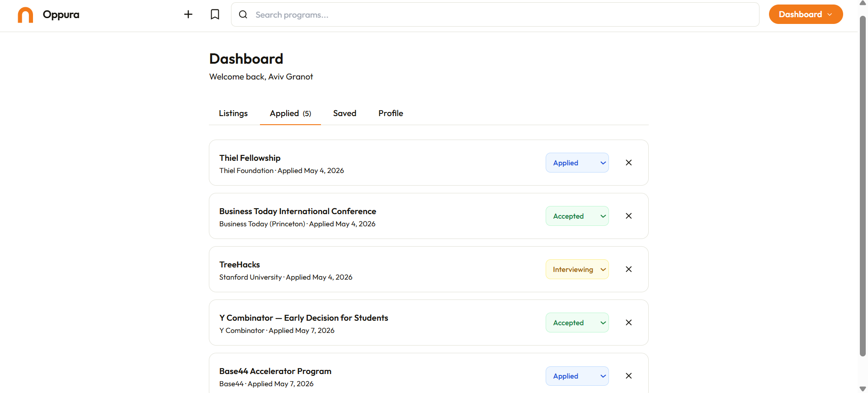868x393 pixels.
Task: Open the Accepted status dropdown for Business Today
Action: (577, 216)
